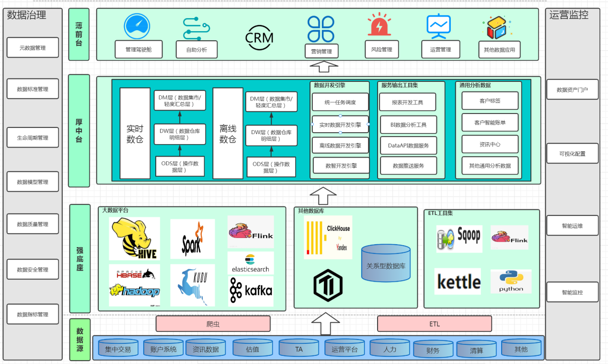Click the 生命周期管理 box

pos(33,137)
